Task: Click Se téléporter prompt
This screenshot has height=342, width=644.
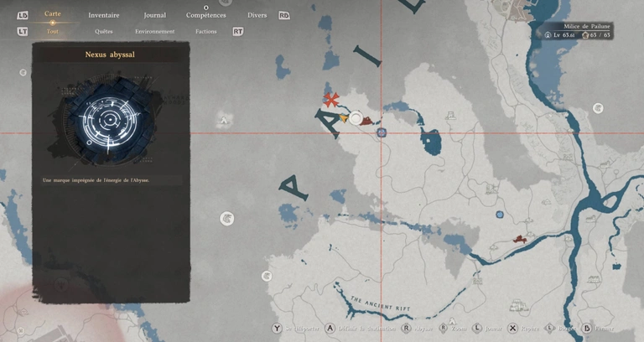Action: pos(302,329)
